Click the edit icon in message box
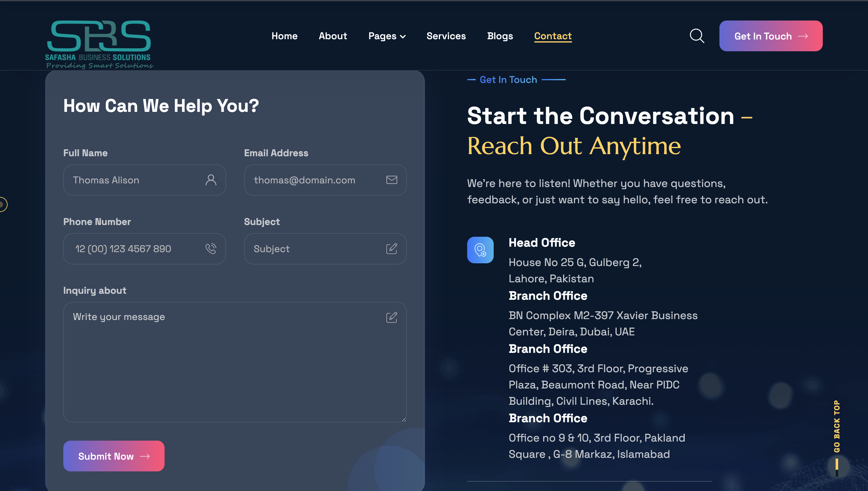Image resolution: width=868 pixels, height=491 pixels. (392, 317)
